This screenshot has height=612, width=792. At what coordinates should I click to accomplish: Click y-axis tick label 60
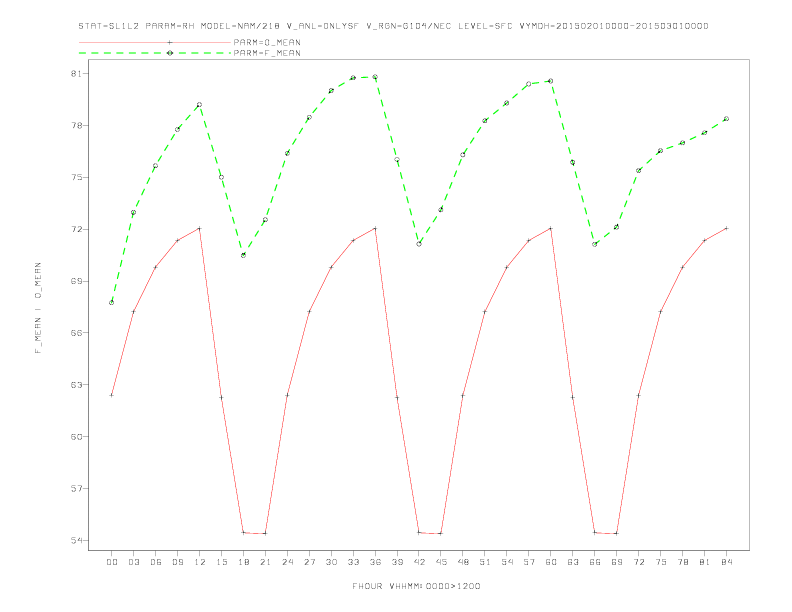[77, 437]
